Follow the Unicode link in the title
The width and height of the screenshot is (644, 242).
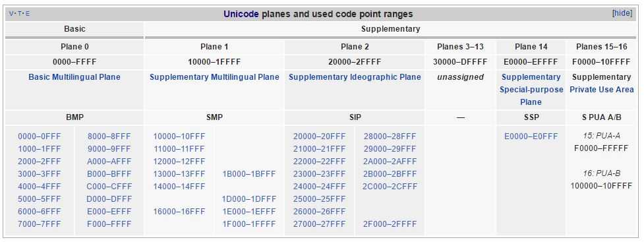[x=241, y=14]
